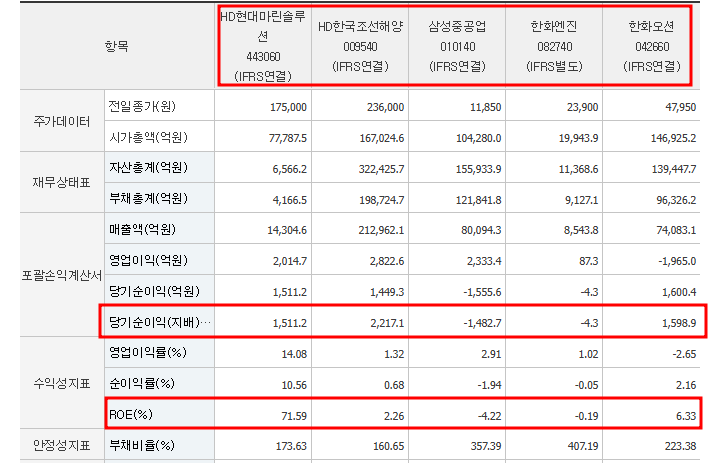
Task: Click the 47,950 closing price value
Action: pyautogui.click(x=681, y=107)
